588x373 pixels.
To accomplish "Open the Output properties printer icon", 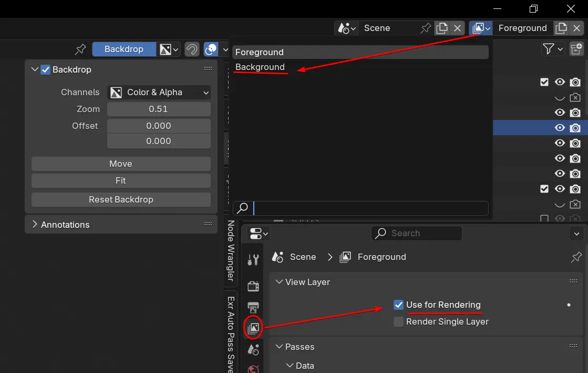I will [253, 307].
